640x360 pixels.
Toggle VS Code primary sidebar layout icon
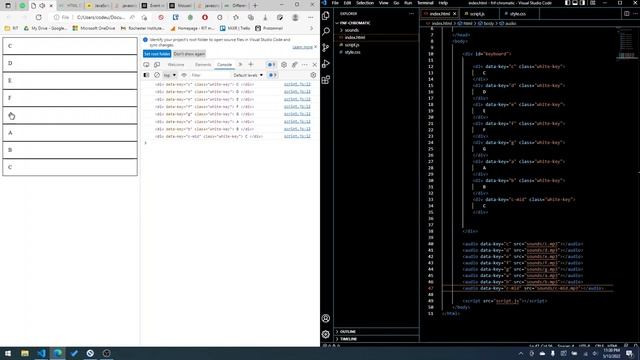pos(567,3)
